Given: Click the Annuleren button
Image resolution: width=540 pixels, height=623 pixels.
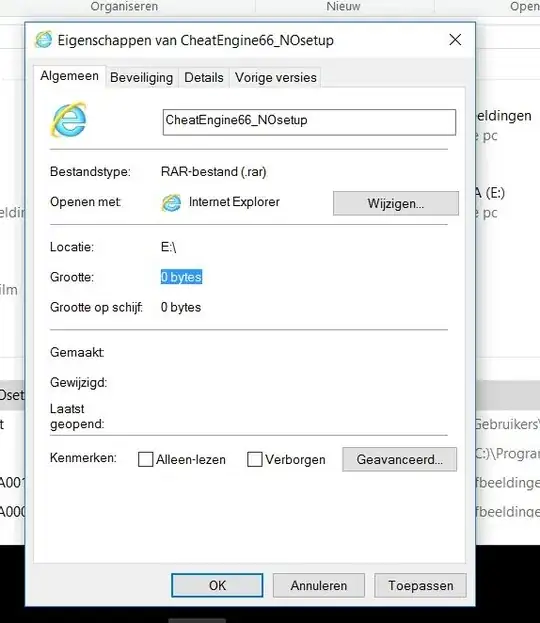Looking at the screenshot, I should click(319, 585).
